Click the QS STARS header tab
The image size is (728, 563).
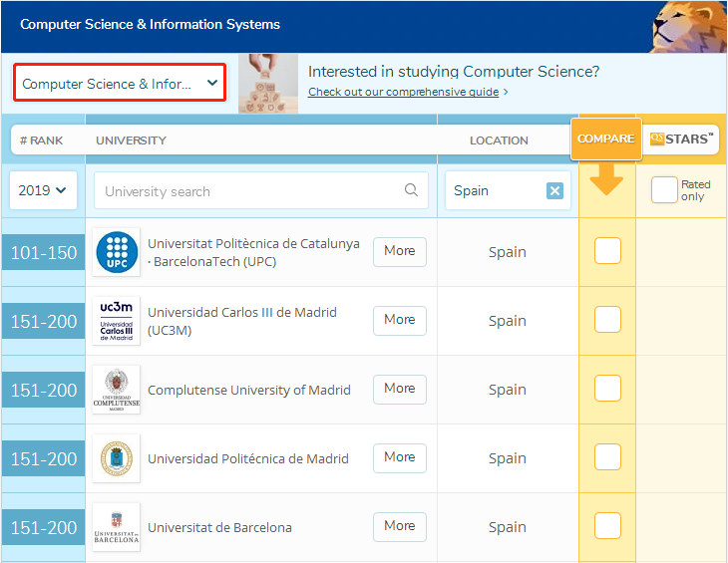tap(681, 139)
